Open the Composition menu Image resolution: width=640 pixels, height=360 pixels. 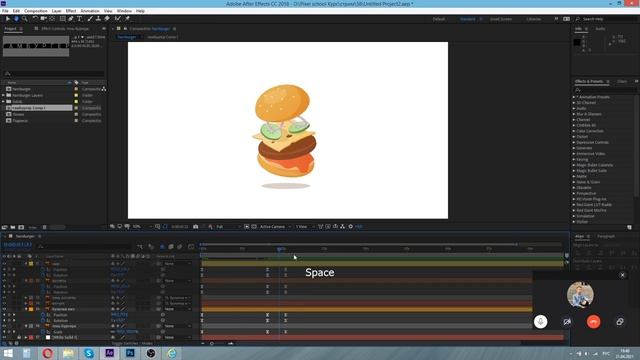[36, 11]
